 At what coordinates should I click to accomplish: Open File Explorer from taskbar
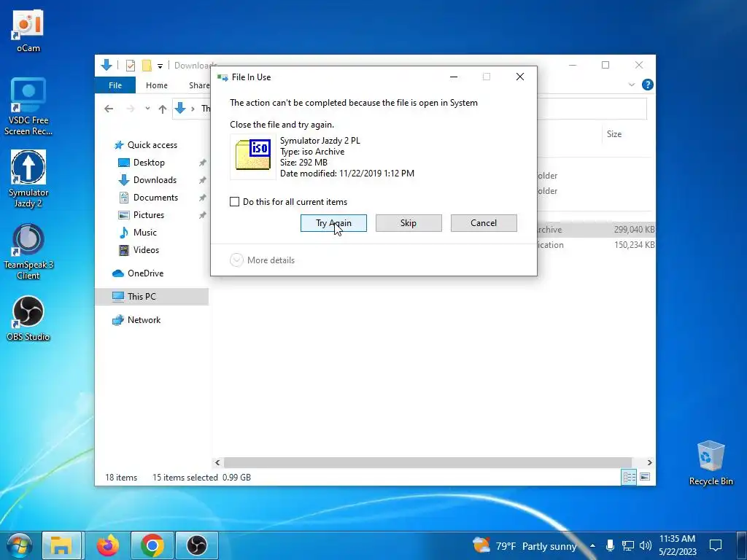coord(61,545)
